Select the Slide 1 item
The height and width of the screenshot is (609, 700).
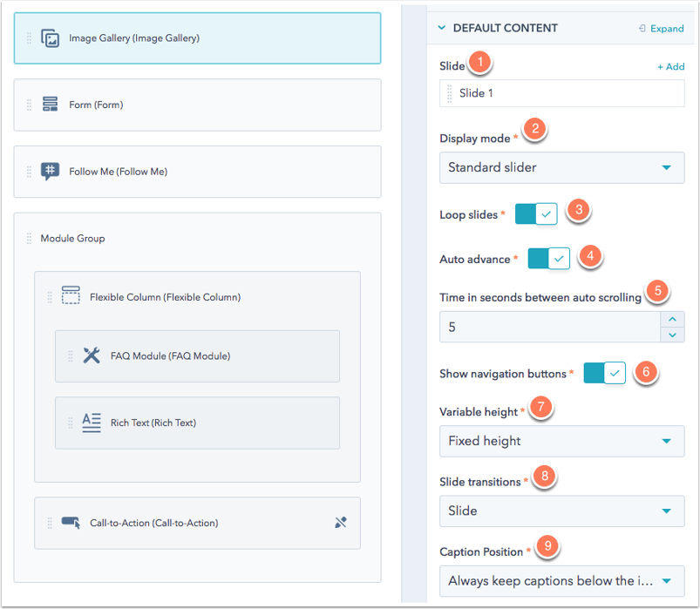561,93
